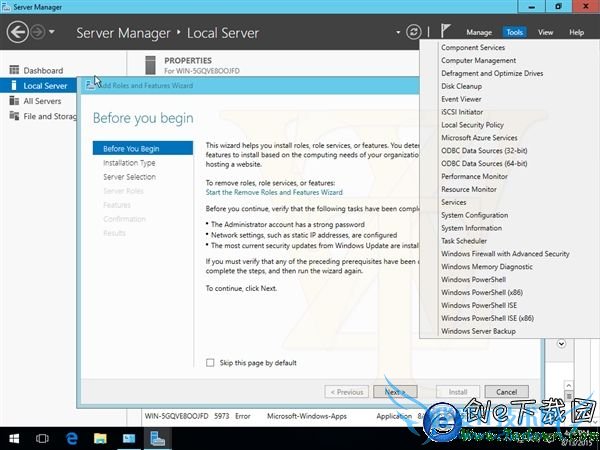600x450 pixels.
Task: Open the View menu
Action: point(545,33)
